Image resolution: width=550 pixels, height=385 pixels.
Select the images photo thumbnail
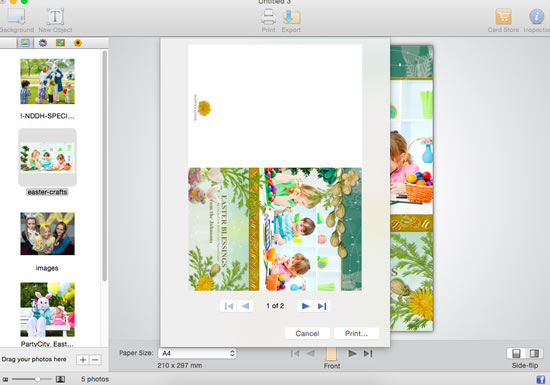coord(47,234)
